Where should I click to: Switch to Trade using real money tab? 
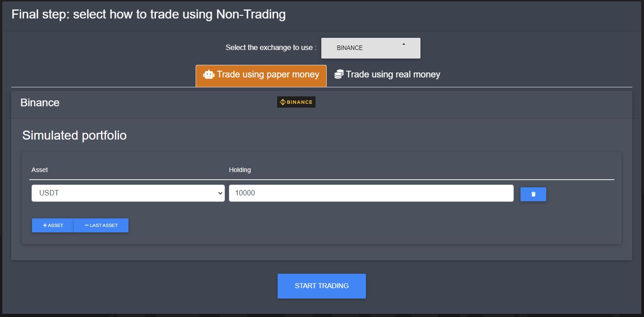pos(388,75)
